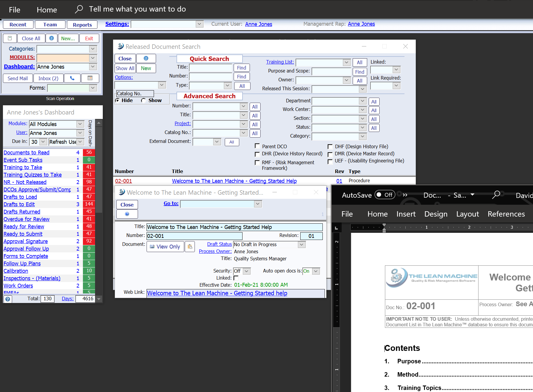Click the Close All button
The height and width of the screenshot is (392, 533).
pyautogui.click(x=31, y=38)
